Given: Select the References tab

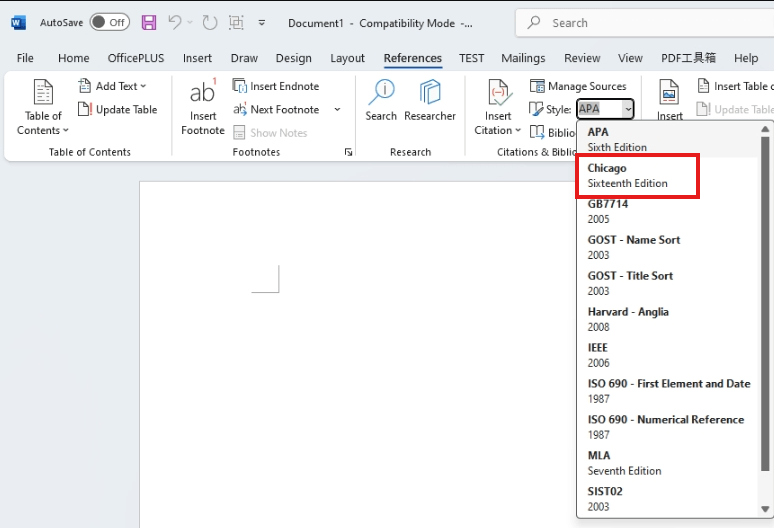Looking at the screenshot, I should [413, 58].
